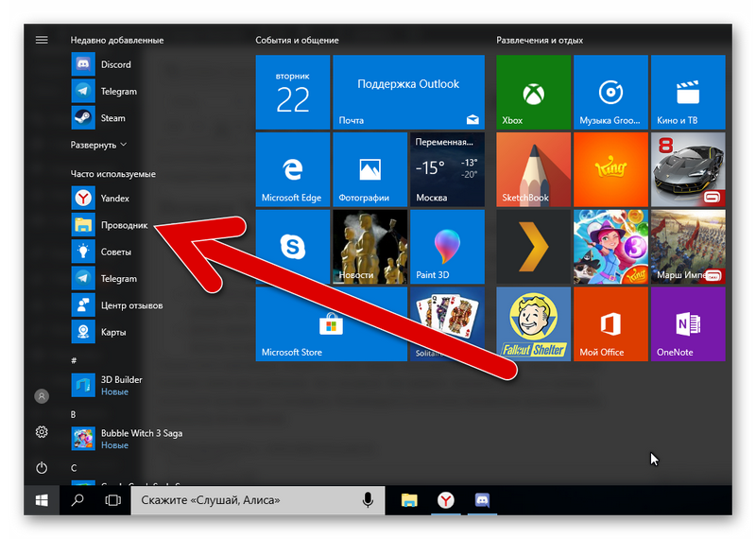Open the Plex yellow chevron tile
Screen dimensions: 756x539
[533, 247]
